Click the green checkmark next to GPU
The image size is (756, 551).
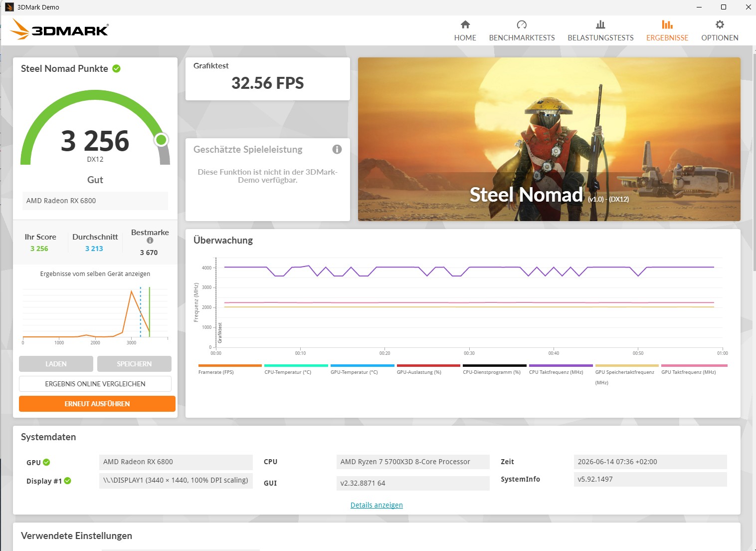coord(46,462)
